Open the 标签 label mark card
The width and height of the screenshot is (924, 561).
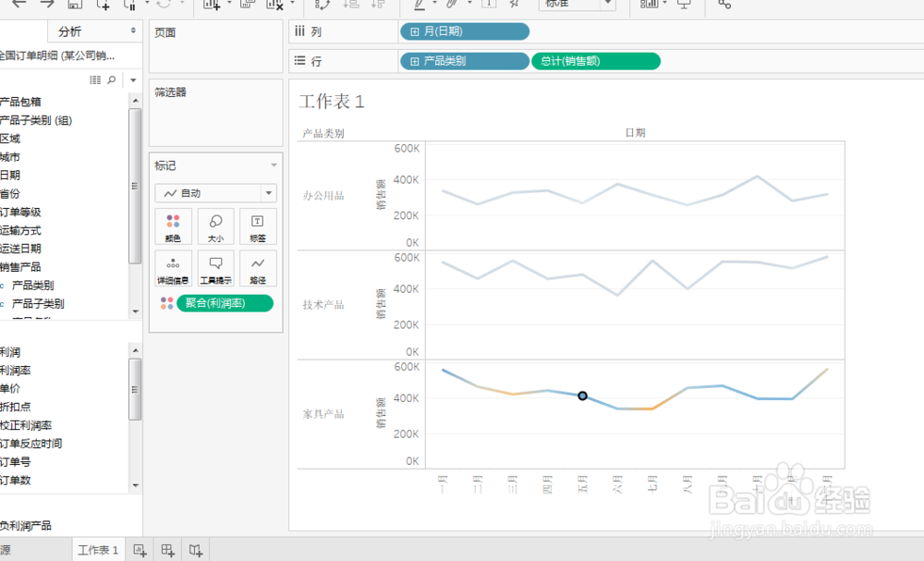[258, 226]
